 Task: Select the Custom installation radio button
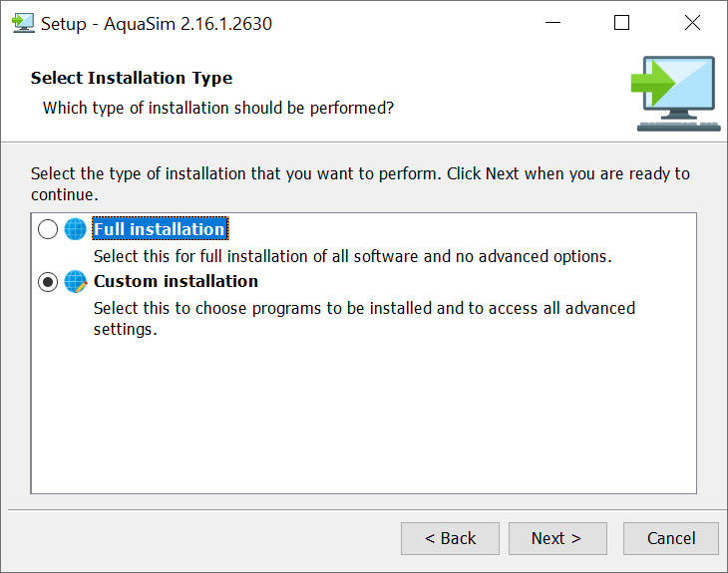48,282
